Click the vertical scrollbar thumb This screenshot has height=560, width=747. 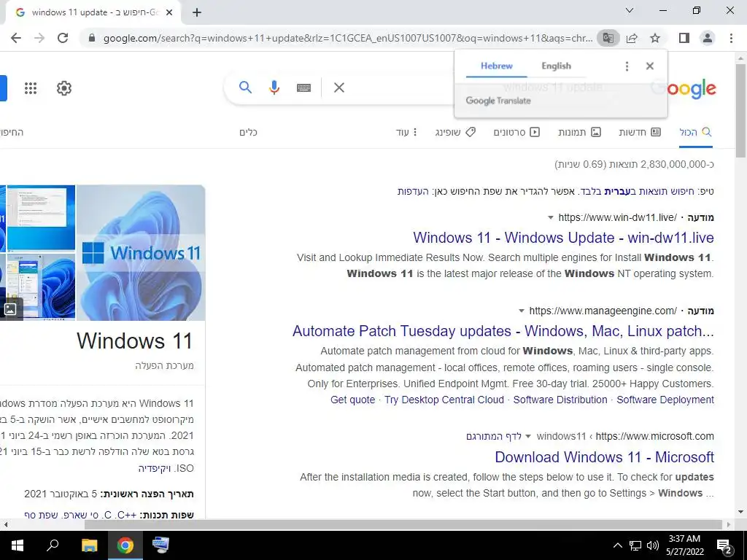(x=741, y=109)
